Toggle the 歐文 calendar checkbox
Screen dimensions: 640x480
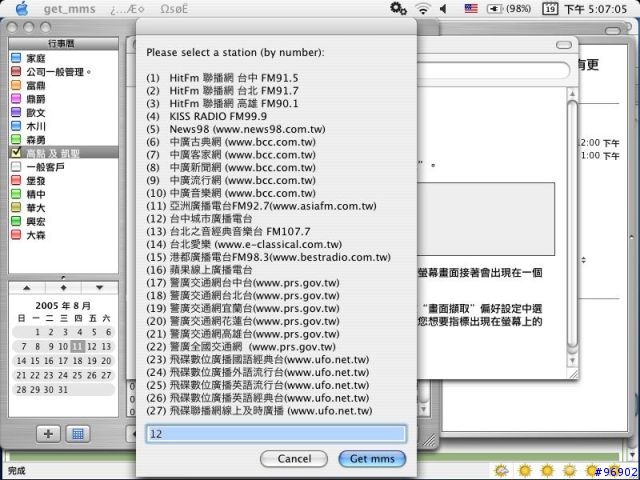click(x=16, y=112)
